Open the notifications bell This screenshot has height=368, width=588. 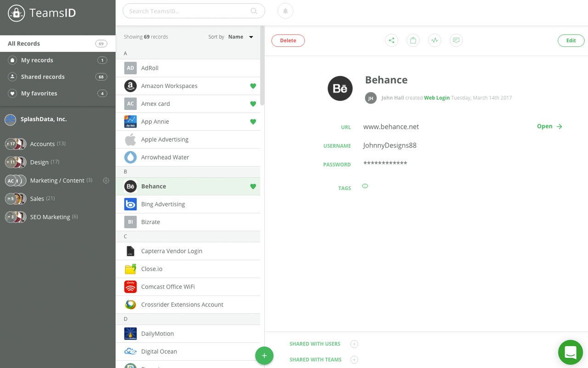coord(285,11)
